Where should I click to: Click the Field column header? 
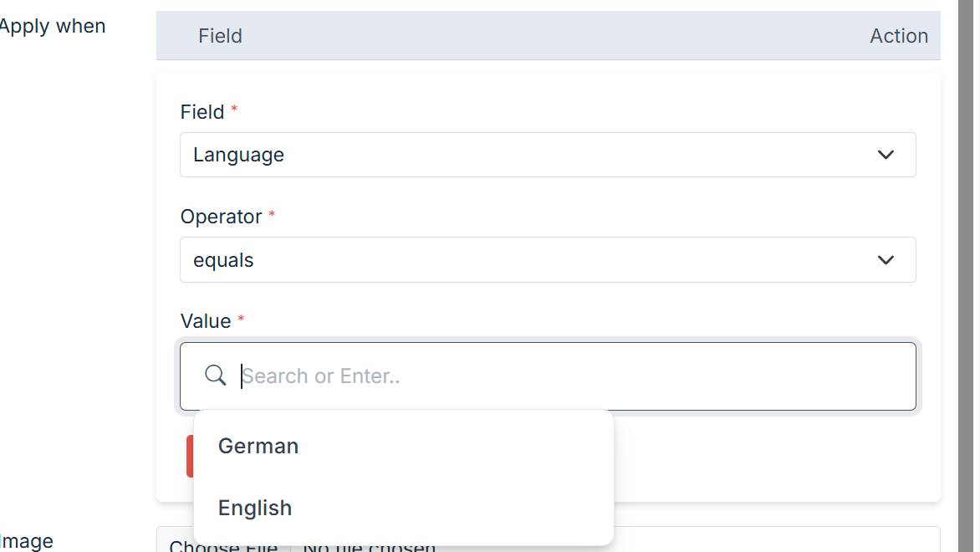click(x=220, y=36)
